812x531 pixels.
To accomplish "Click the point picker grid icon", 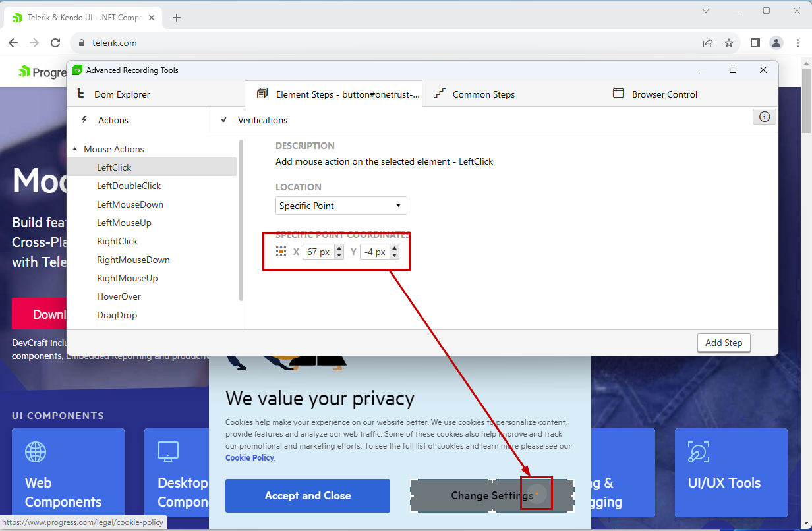I will (x=281, y=252).
